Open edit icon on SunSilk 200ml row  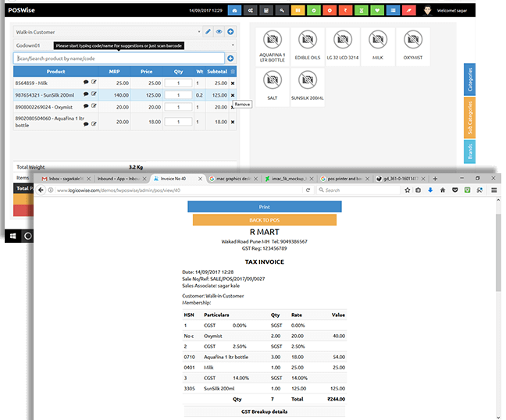94,94
